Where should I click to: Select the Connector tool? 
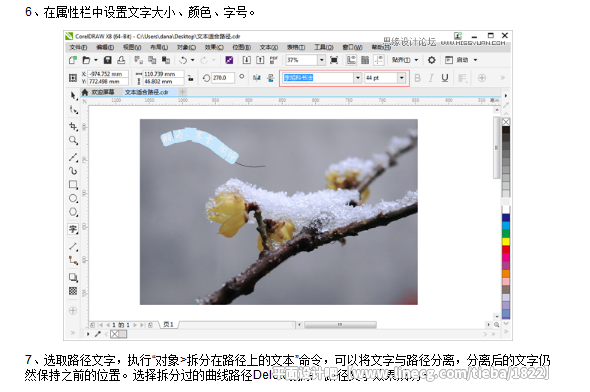point(73,260)
